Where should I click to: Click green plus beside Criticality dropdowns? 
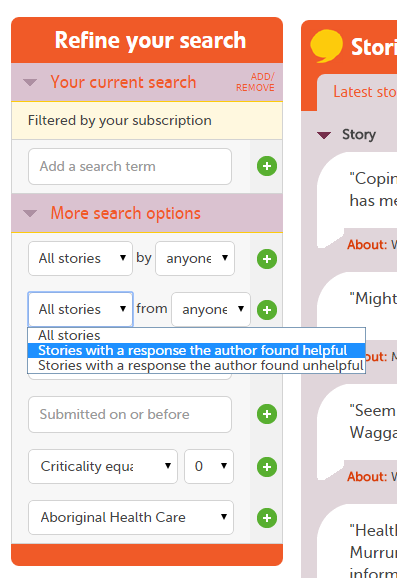[x=267, y=467]
